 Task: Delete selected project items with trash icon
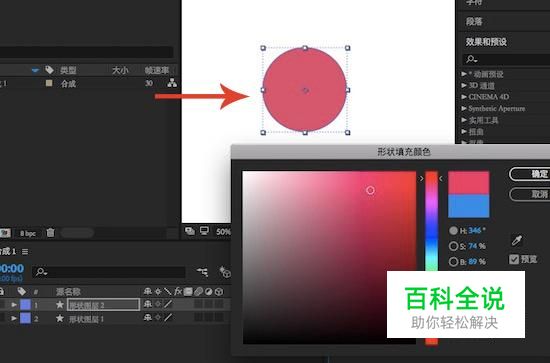click(x=51, y=233)
